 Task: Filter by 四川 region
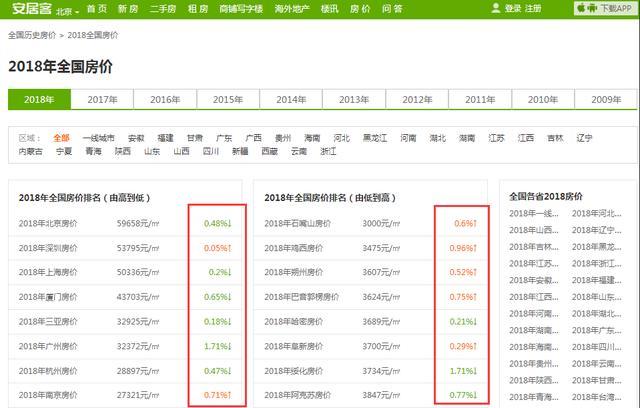211,151
